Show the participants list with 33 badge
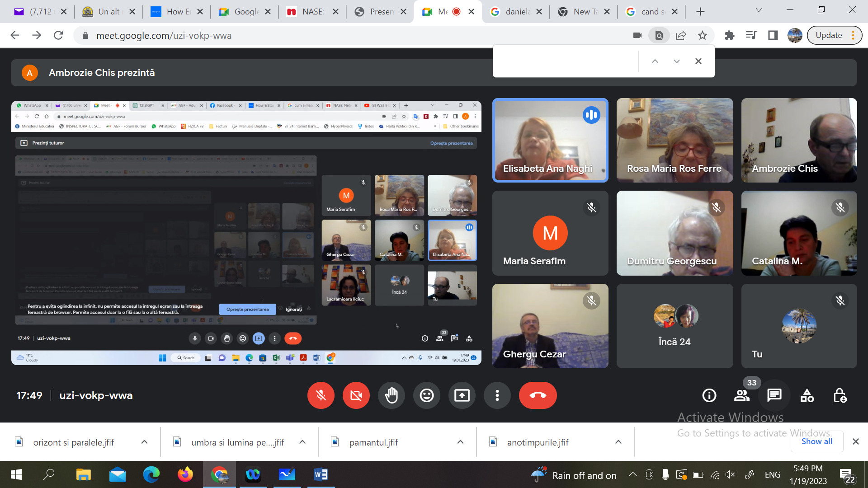The image size is (868, 488). [742, 396]
